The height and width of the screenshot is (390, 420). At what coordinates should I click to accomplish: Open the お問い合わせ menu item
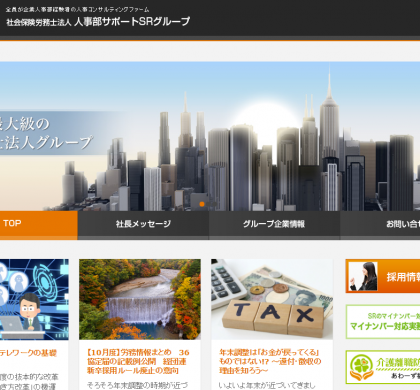click(380, 225)
